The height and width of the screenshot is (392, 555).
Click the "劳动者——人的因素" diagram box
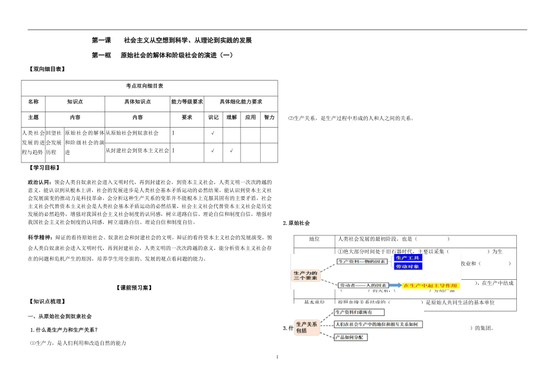tap(363, 285)
